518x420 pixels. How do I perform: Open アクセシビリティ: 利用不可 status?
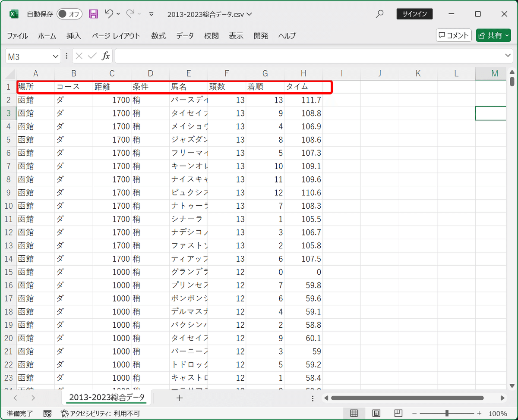(x=101, y=413)
